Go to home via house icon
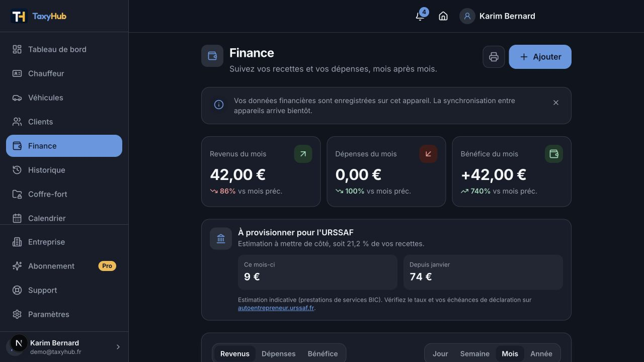The width and height of the screenshot is (644, 362). pyautogui.click(x=443, y=16)
